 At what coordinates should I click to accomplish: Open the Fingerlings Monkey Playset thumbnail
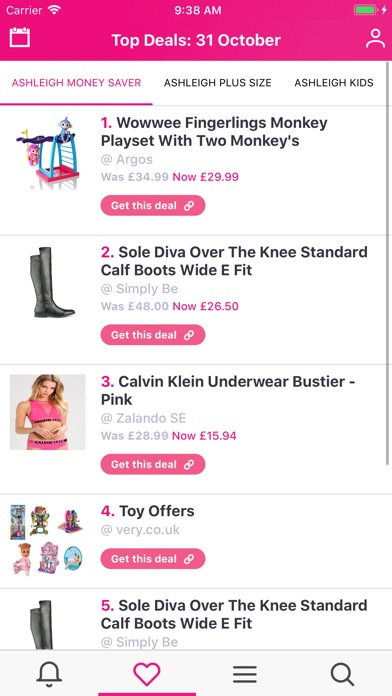coord(48,153)
